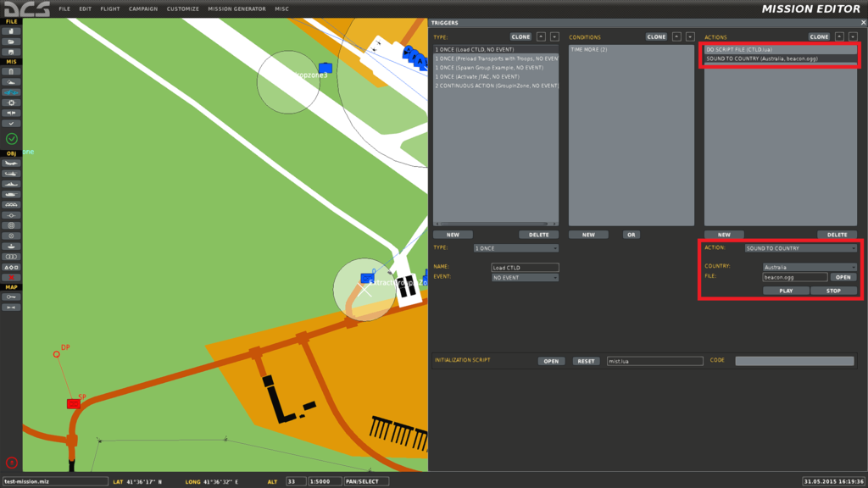Select the highlighted Triggers tool in MIS section
This screenshot has height=488, width=868.
(11, 91)
